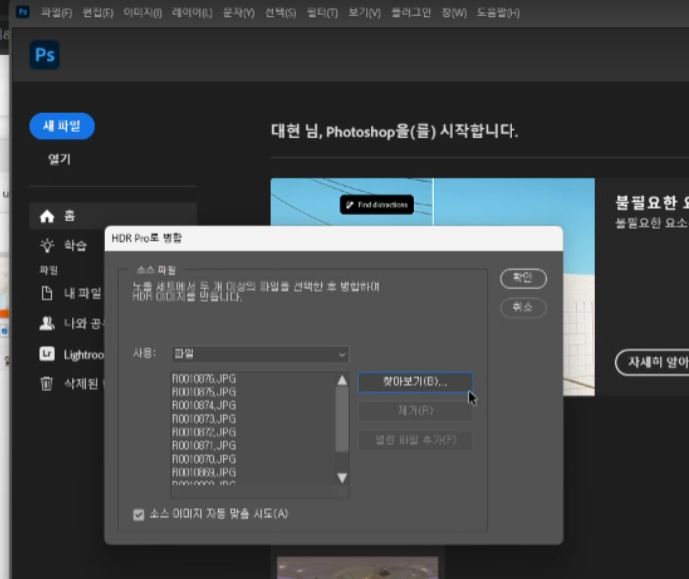Select R0010871.JPG in the file list
This screenshot has width=689, height=579.
[204, 446]
